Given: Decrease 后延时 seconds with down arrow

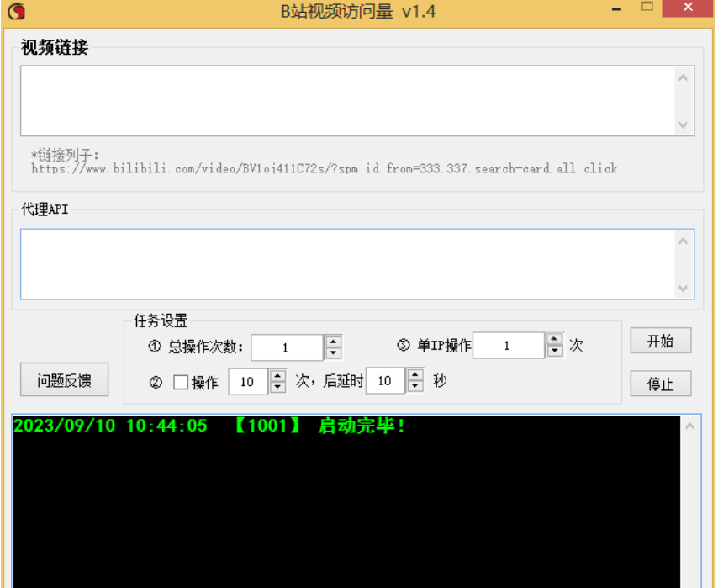Looking at the screenshot, I should (415, 387).
